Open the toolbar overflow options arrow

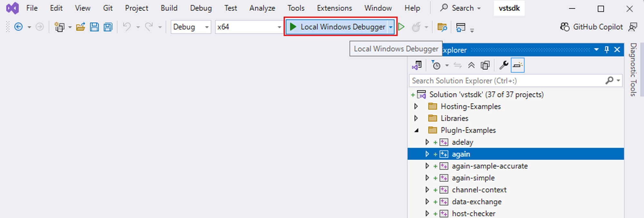[472, 31]
